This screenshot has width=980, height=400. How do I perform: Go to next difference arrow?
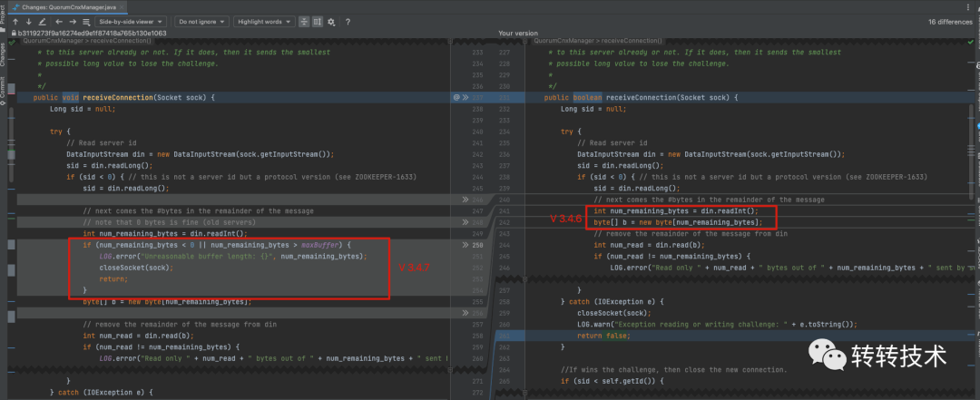pos(29,21)
